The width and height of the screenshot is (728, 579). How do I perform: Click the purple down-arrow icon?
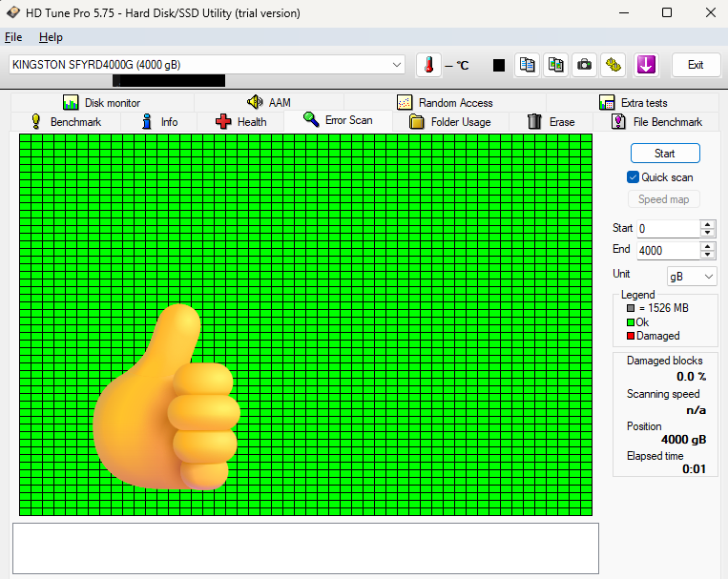click(x=646, y=65)
